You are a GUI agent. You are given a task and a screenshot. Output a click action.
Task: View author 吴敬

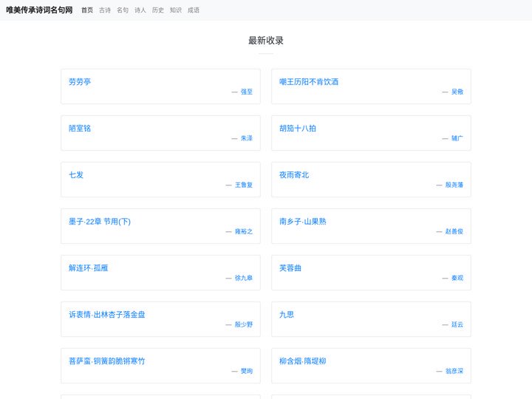tap(457, 92)
